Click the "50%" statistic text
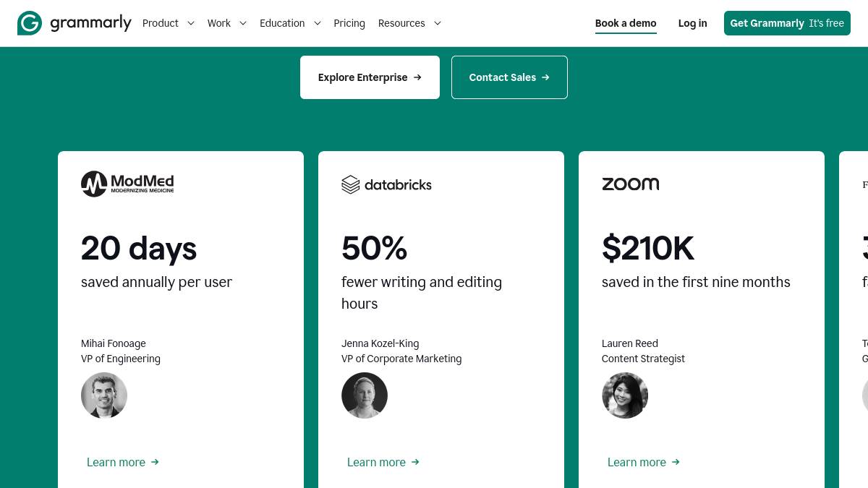868x488 pixels. [x=374, y=249]
